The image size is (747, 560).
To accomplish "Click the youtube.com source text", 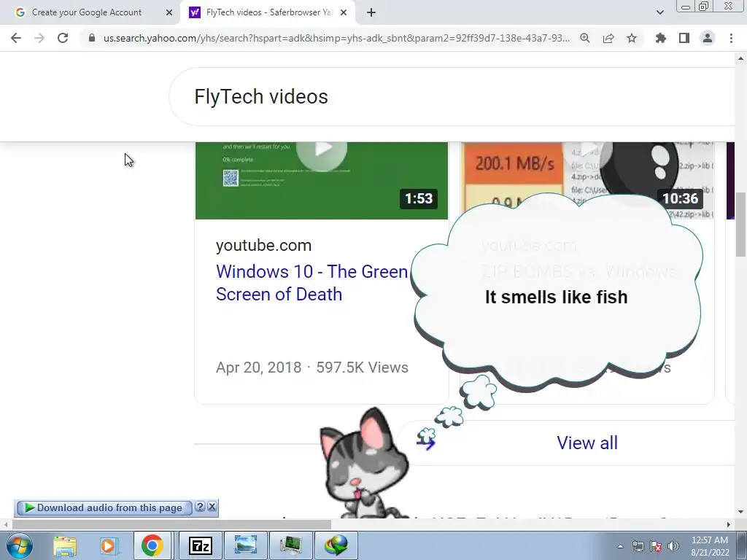I will click(x=263, y=245).
